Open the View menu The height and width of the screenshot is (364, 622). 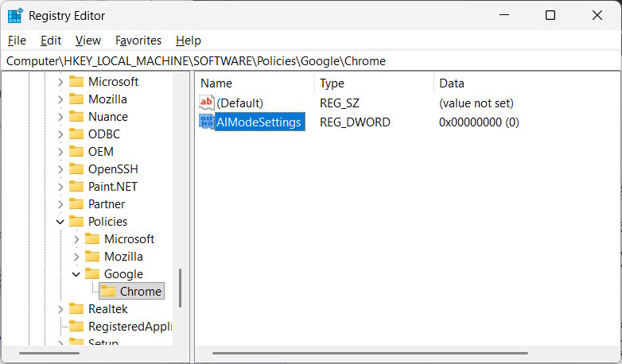pyautogui.click(x=88, y=41)
